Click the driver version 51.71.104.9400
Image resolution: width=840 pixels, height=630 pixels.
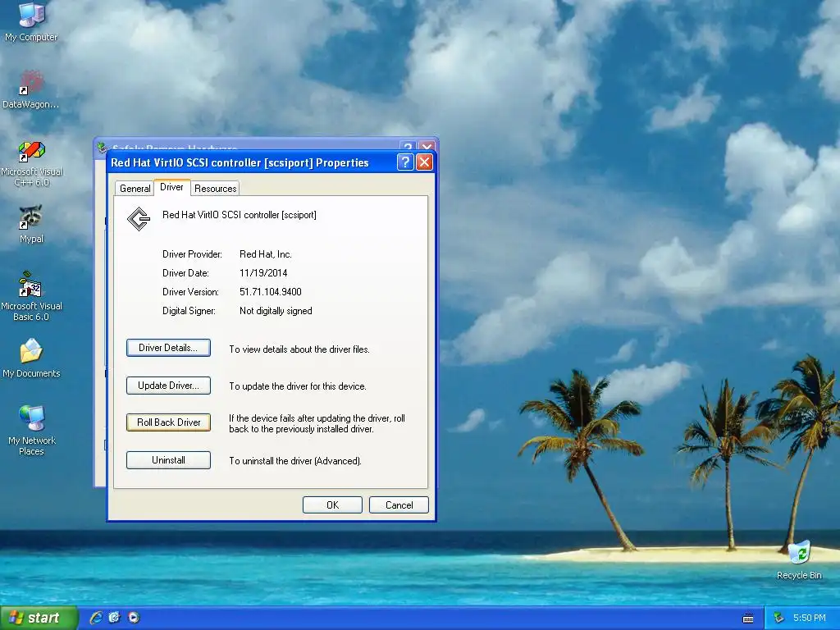pyautogui.click(x=271, y=292)
